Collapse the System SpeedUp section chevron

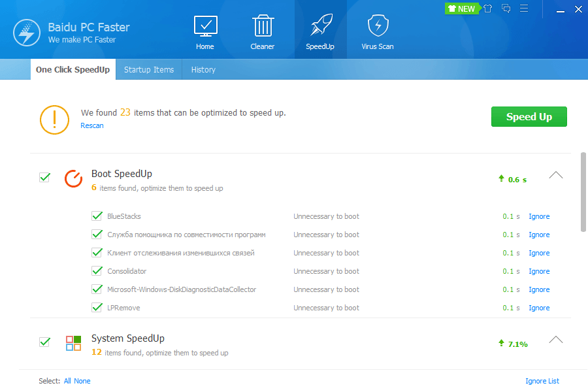(x=556, y=340)
